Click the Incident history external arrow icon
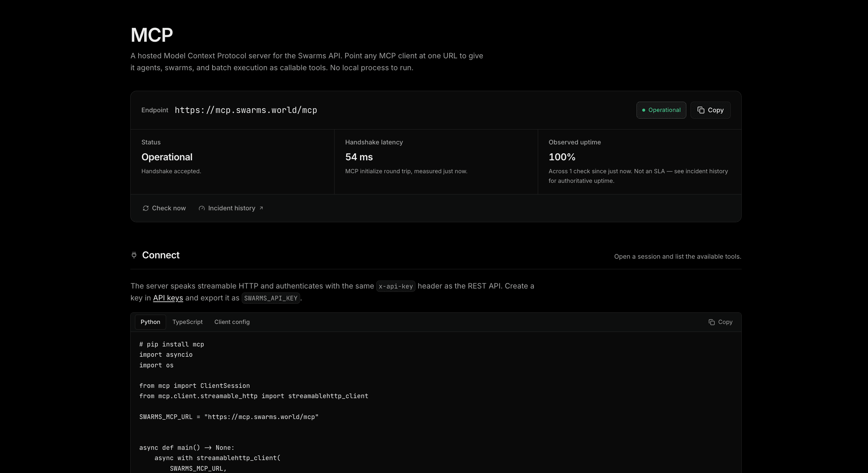868x473 pixels. 261,208
